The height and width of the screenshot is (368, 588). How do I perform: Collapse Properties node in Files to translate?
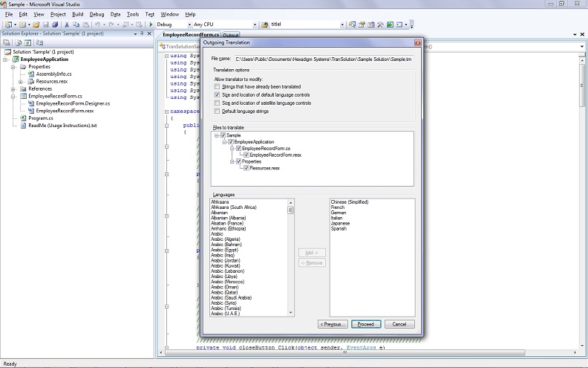[232, 161]
